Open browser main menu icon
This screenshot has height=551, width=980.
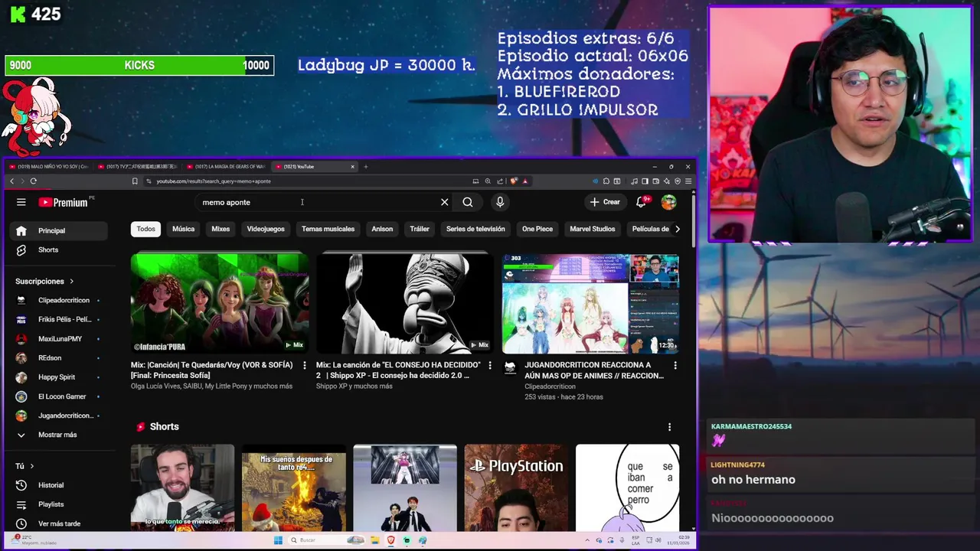coord(688,181)
